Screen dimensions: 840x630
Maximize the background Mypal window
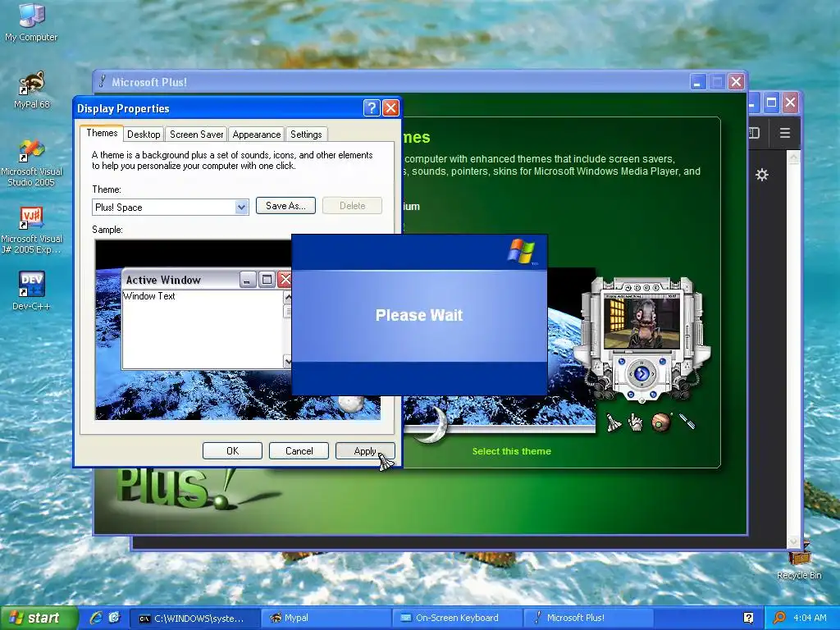pyautogui.click(x=771, y=103)
